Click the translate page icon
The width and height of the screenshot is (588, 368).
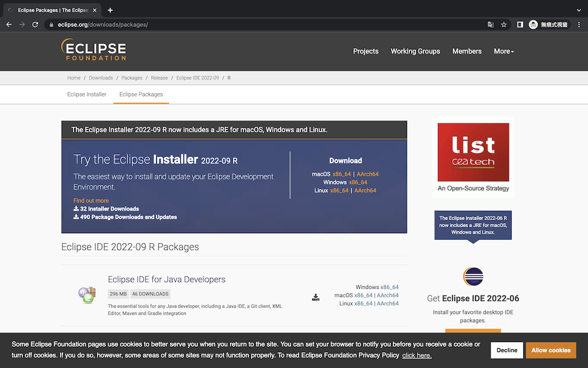(x=490, y=24)
